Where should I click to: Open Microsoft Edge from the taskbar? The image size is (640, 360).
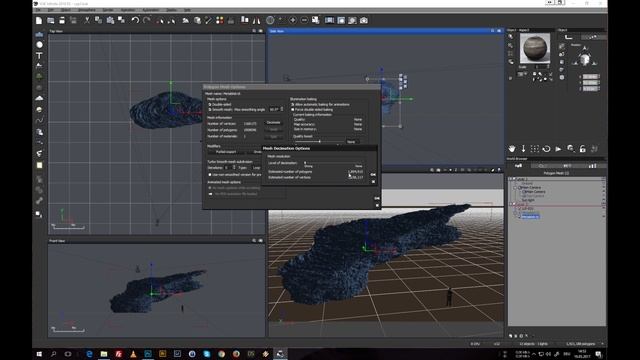tap(89, 354)
